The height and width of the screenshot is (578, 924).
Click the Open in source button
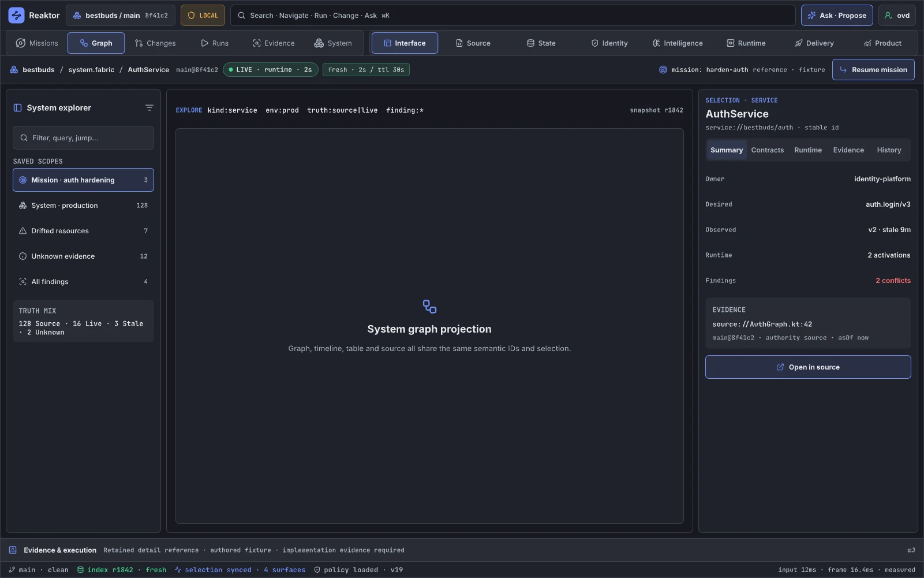pyautogui.click(x=808, y=367)
